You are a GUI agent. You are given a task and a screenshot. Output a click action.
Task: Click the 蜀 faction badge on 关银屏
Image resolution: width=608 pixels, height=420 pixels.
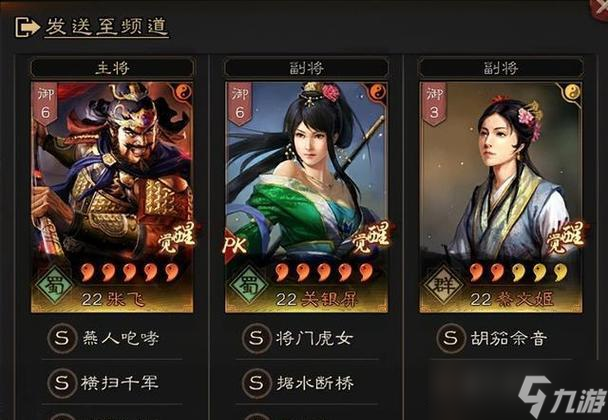[249, 286]
